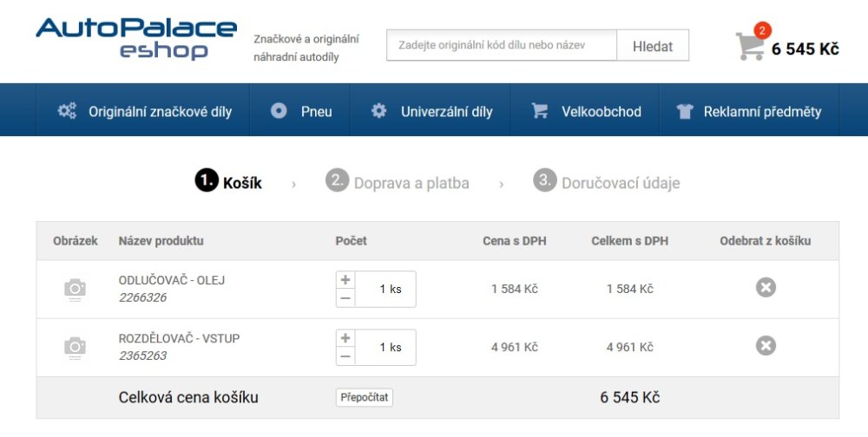868x437 pixels.
Task: Click the camera image placeholder for ROZDĚLOVAČ
Action: point(76,347)
